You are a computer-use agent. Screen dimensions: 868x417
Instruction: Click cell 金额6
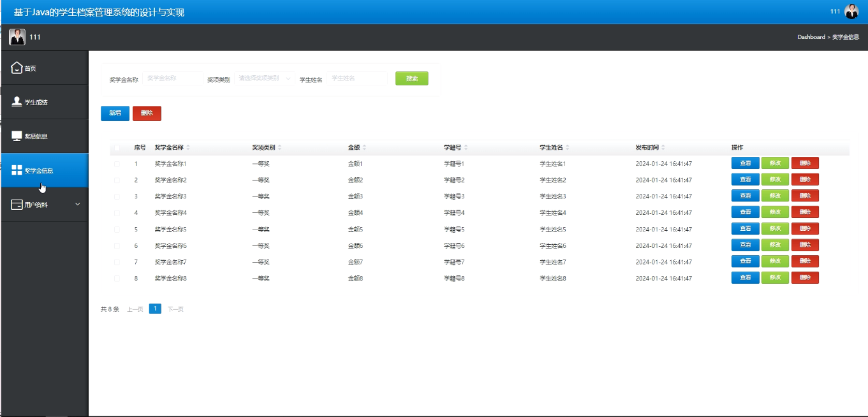[355, 245]
